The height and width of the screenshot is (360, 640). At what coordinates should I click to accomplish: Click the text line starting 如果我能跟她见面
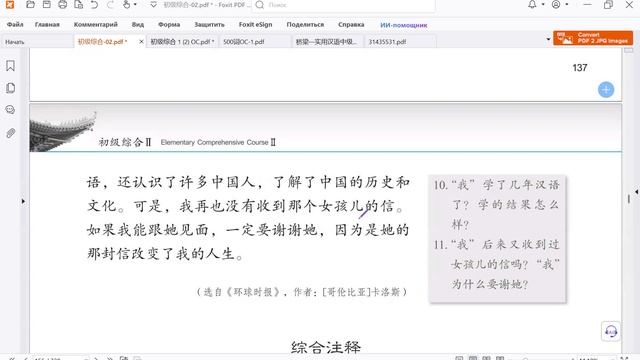248,230
